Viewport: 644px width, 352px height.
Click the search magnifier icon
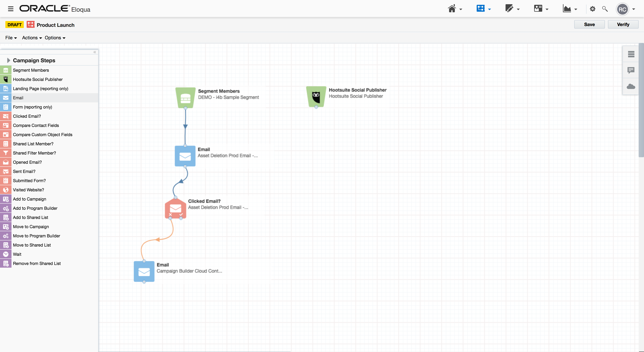click(x=605, y=9)
